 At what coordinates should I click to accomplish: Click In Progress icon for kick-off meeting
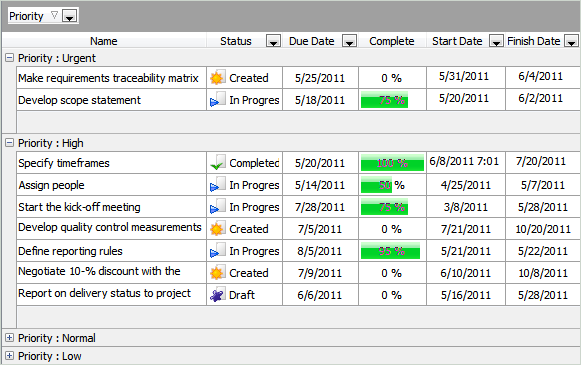[217, 206]
